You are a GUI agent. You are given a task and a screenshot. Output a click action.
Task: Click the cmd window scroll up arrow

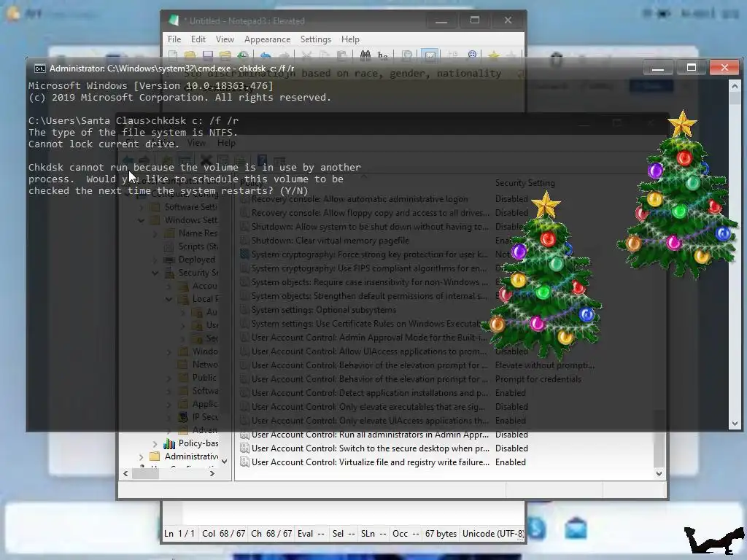[734, 86]
